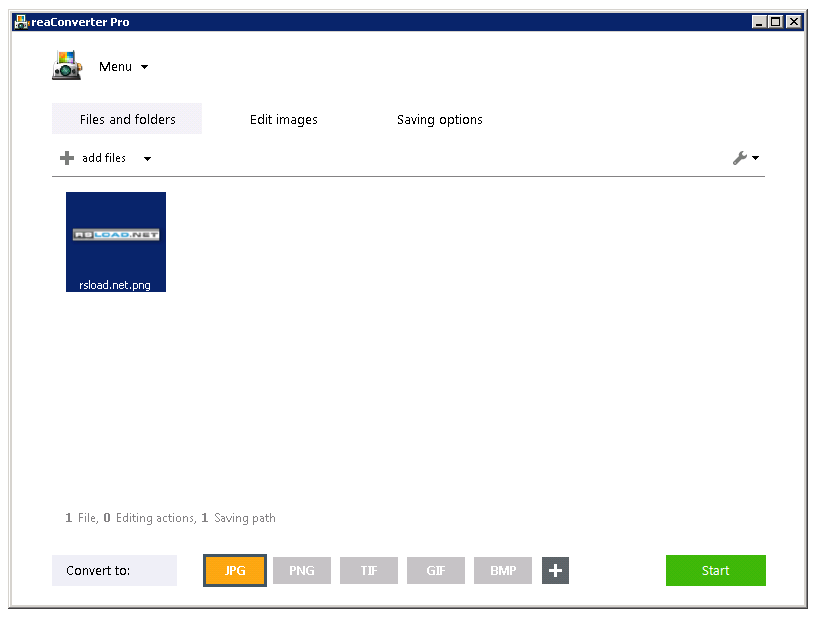Expand the add files dropdown arrow
This screenshot has height=621, width=818.
coord(146,158)
